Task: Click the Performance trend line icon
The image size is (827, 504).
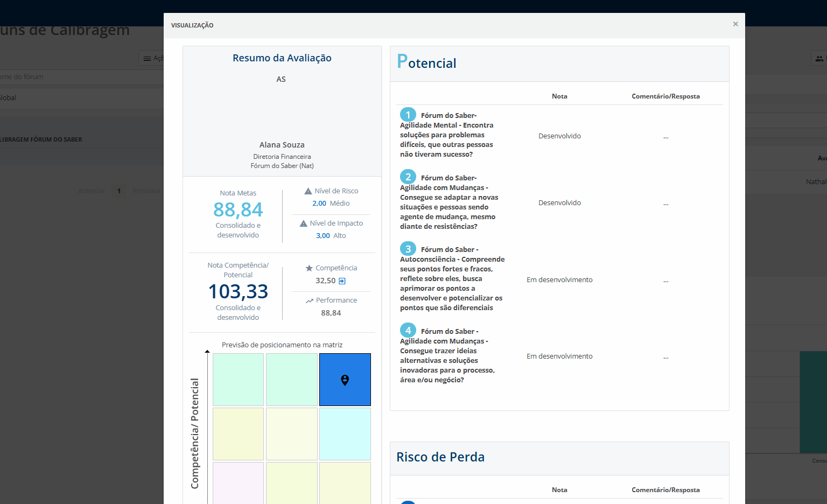Action: (x=310, y=301)
